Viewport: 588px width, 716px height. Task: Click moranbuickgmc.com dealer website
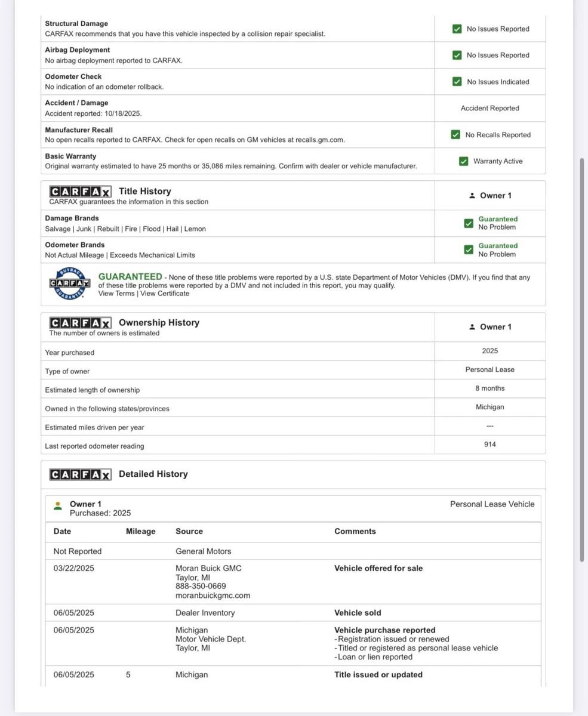[x=213, y=595]
